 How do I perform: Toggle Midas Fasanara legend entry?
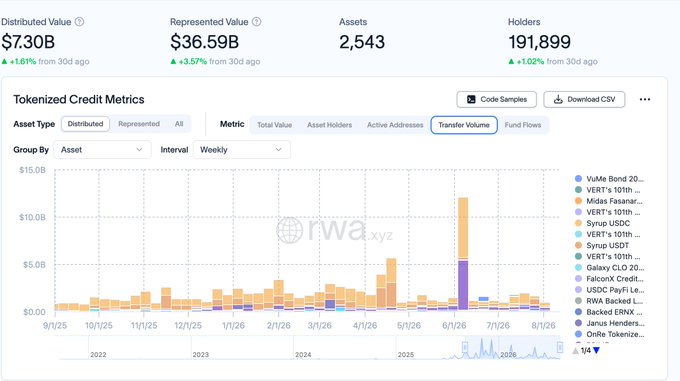608,201
